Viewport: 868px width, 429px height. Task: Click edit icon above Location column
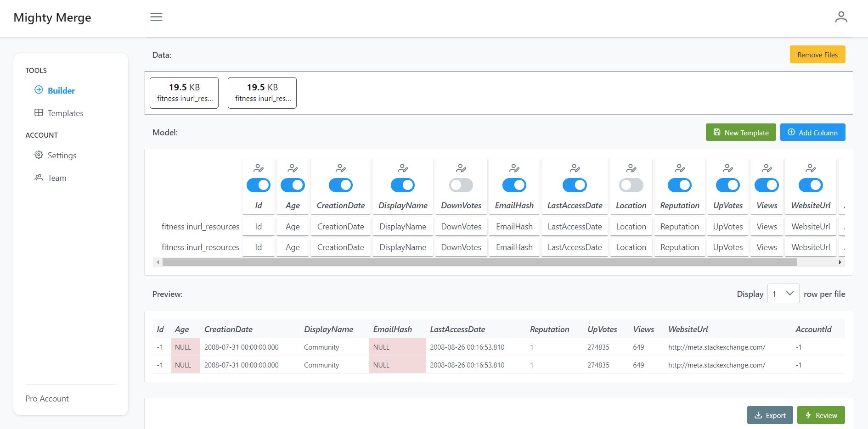631,168
